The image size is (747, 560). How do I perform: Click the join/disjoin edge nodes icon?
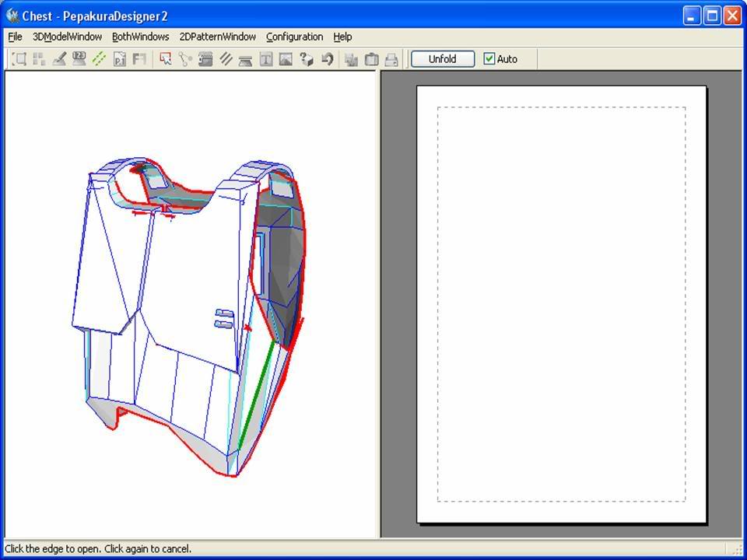[185, 59]
